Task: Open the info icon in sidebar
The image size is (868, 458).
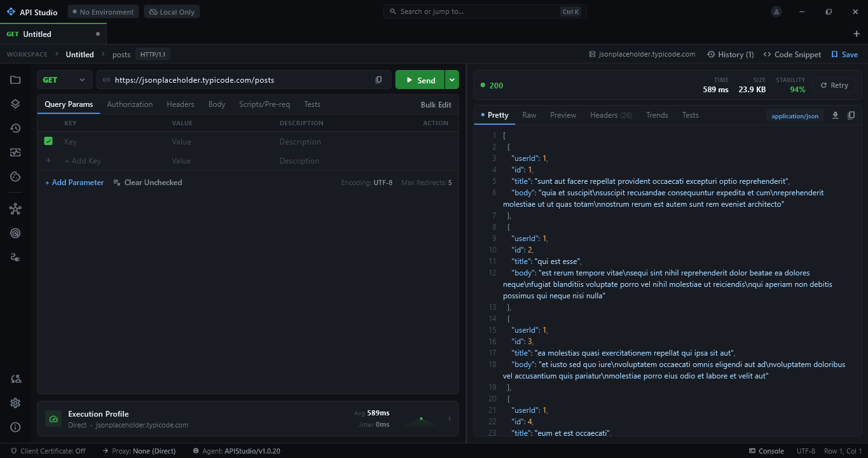Action: tap(15, 427)
